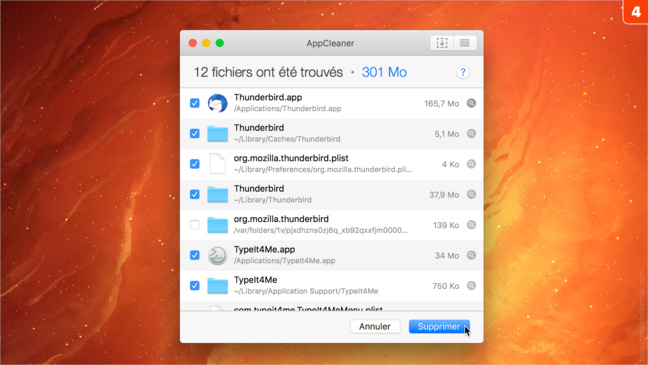Click the 34 Mo size value
Image resolution: width=648 pixels, height=365 pixels.
click(447, 256)
